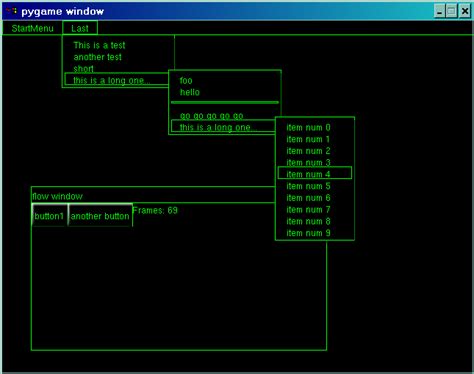
Task: Open the StartMenu menu
Action: click(32, 28)
